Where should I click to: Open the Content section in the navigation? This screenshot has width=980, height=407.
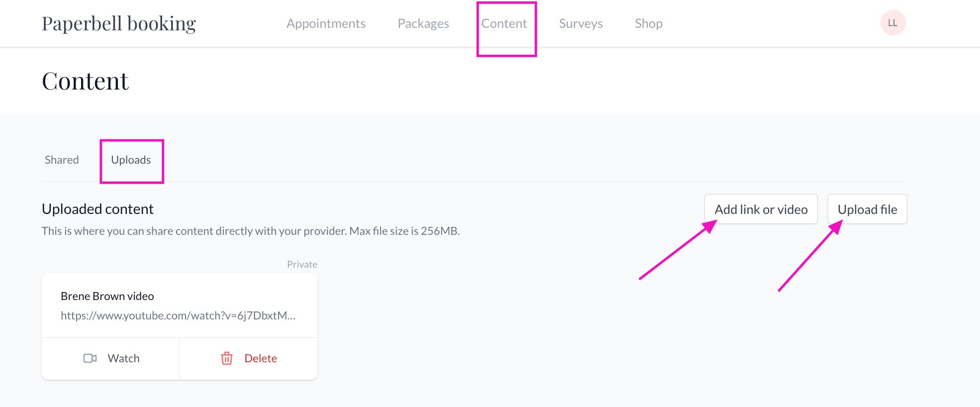point(504,23)
